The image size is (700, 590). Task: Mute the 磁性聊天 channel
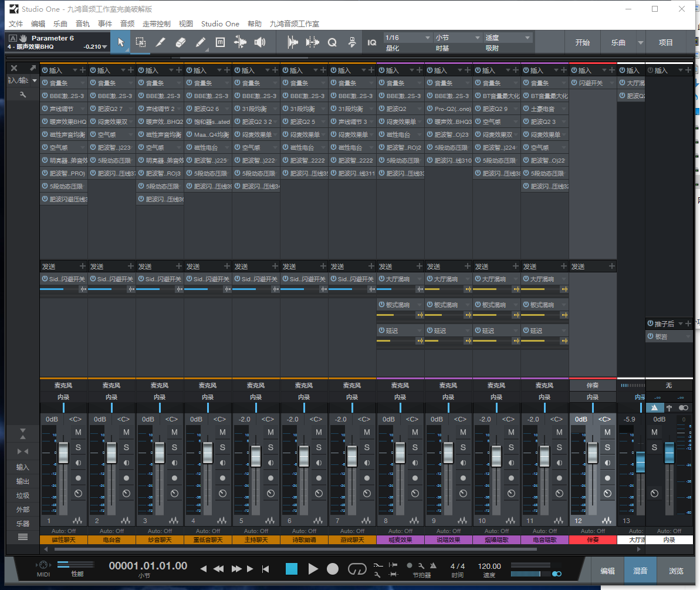tap(77, 432)
